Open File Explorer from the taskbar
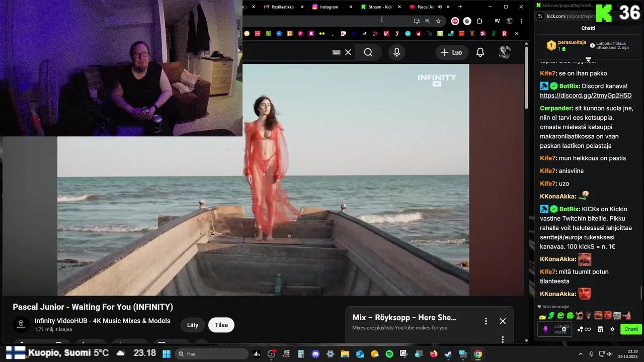The image size is (644, 362). 345,354
